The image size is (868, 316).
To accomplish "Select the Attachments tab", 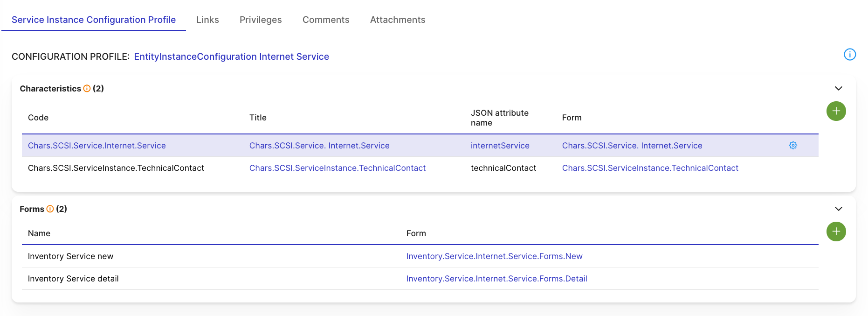I will pos(398,20).
